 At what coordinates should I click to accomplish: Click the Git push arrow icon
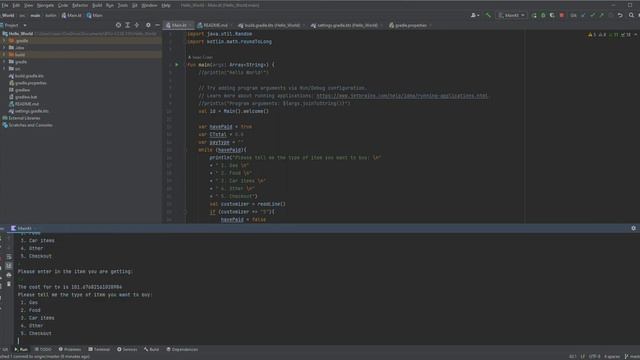(x=601, y=15)
